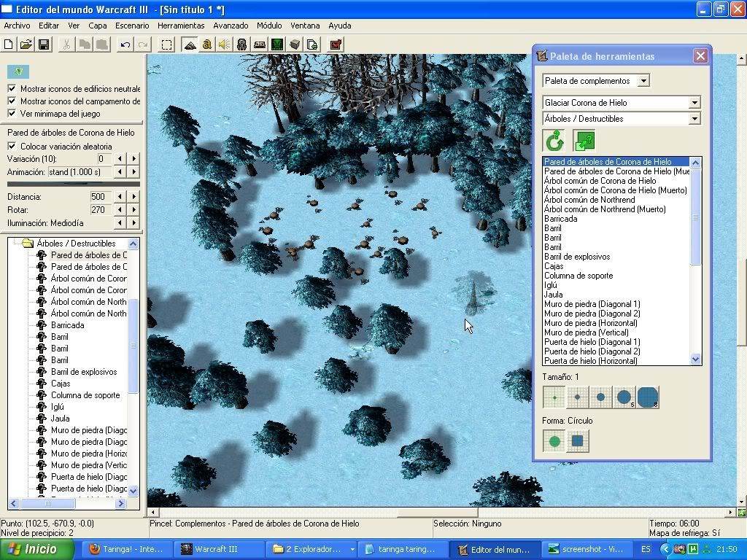This screenshot has height=560, width=747.
Task: Open the Escenario menu
Action: 132,26
